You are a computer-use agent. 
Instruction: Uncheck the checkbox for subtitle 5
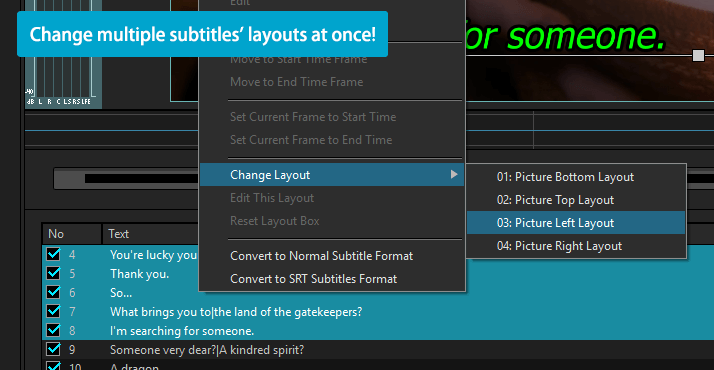[x=53, y=273]
